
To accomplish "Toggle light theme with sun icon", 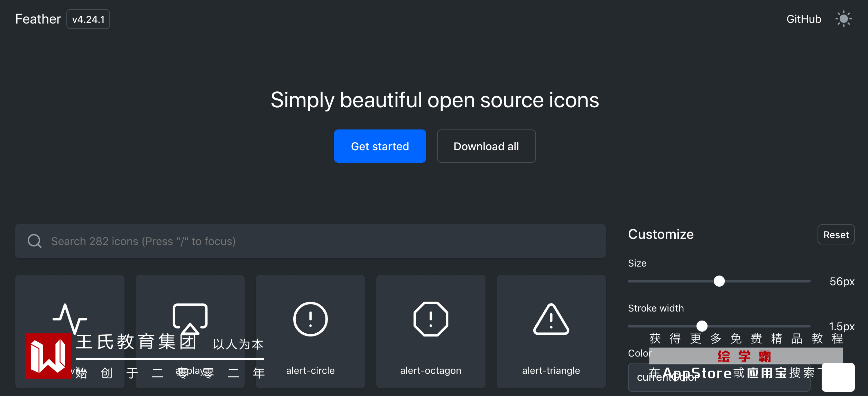I will pyautogui.click(x=843, y=19).
